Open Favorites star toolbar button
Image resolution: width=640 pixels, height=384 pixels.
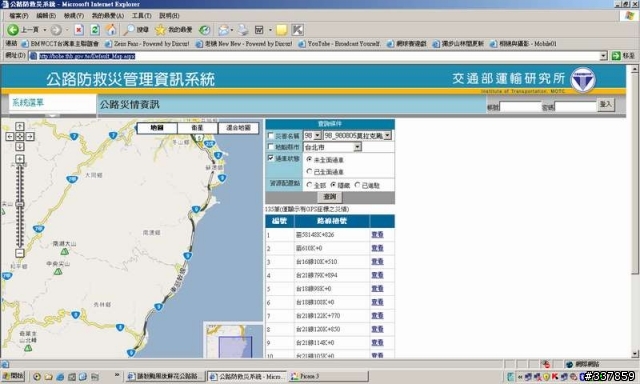coord(173,30)
